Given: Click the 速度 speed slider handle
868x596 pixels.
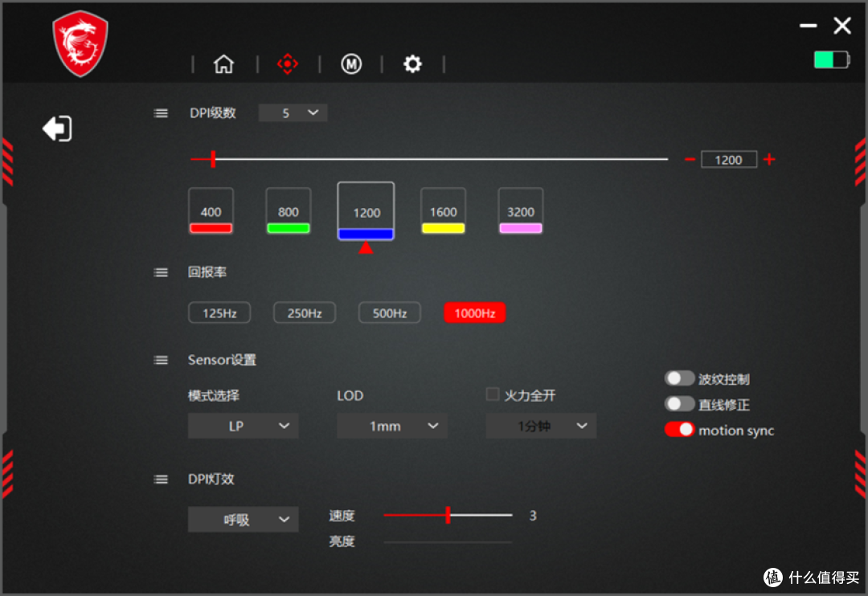Looking at the screenshot, I should [x=448, y=515].
